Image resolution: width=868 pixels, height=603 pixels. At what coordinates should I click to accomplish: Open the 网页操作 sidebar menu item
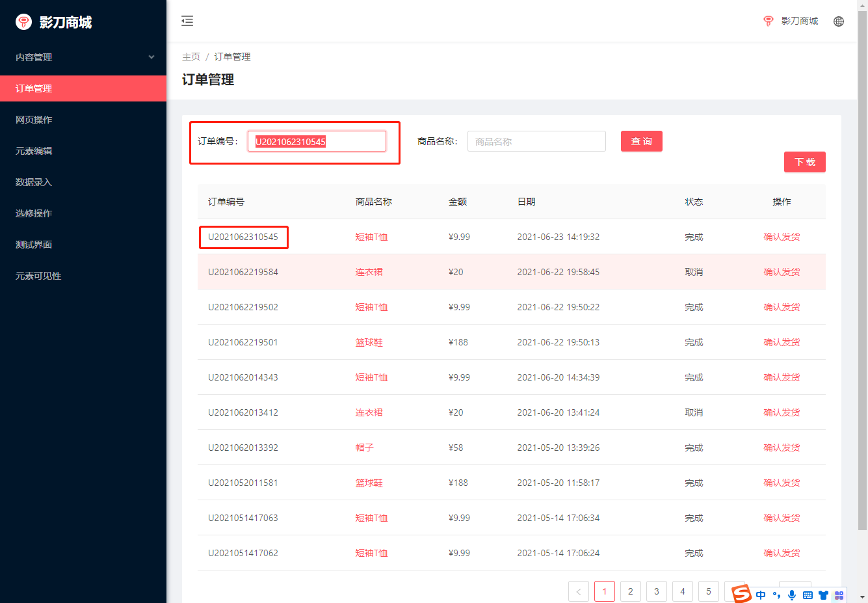[34, 120]
